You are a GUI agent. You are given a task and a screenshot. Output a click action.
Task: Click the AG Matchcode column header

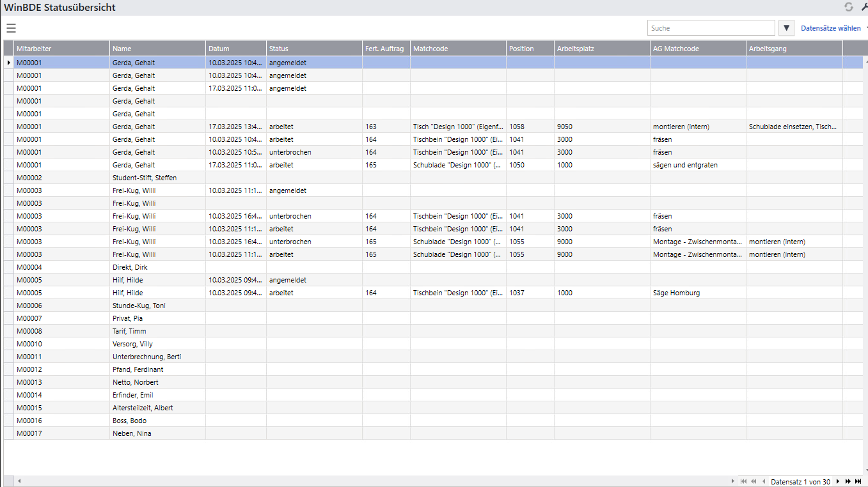click(x=697, y=49)
